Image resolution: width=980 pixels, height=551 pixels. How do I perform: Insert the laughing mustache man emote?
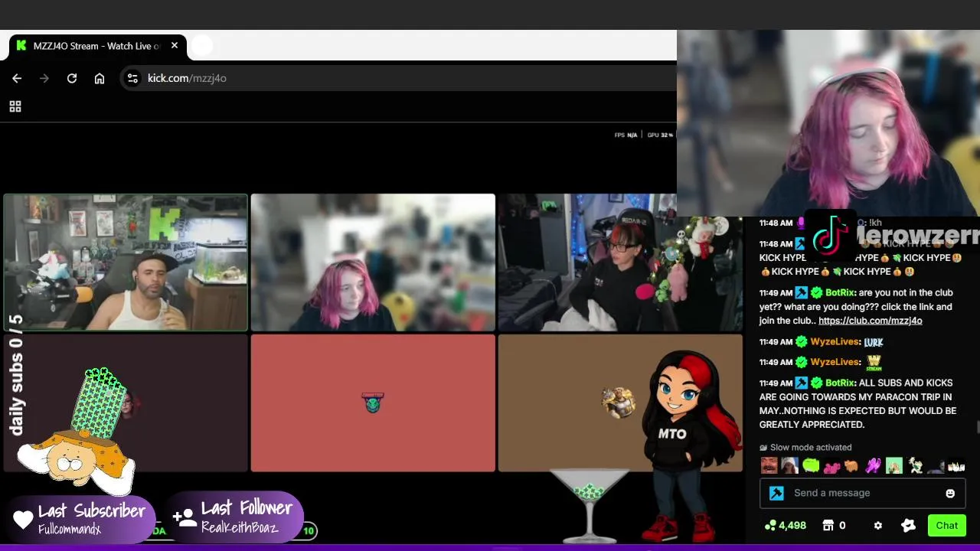[769, 465]
